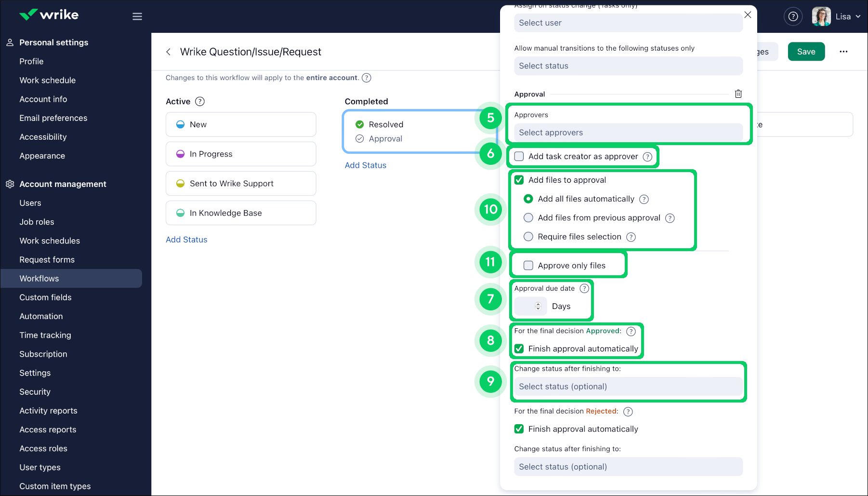Viewport: 868px width, 496px height.
Task: Click the hamburger menu icon
Action: (x=137, y=16)
